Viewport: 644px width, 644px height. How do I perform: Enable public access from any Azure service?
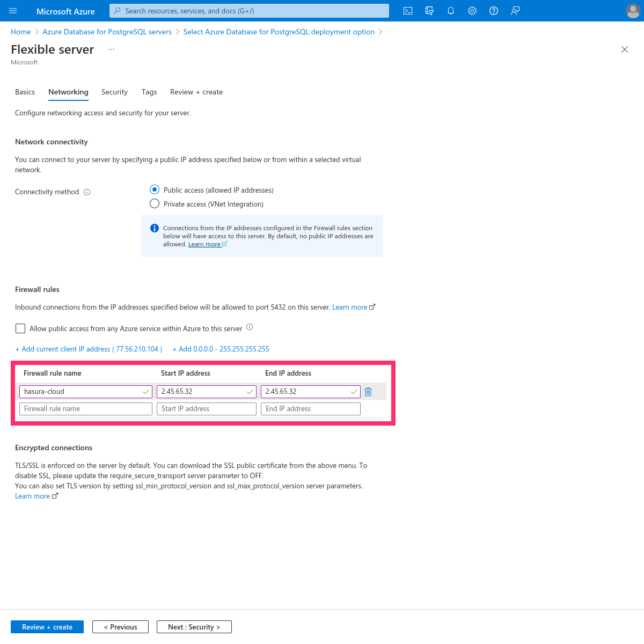coord(20,328)
